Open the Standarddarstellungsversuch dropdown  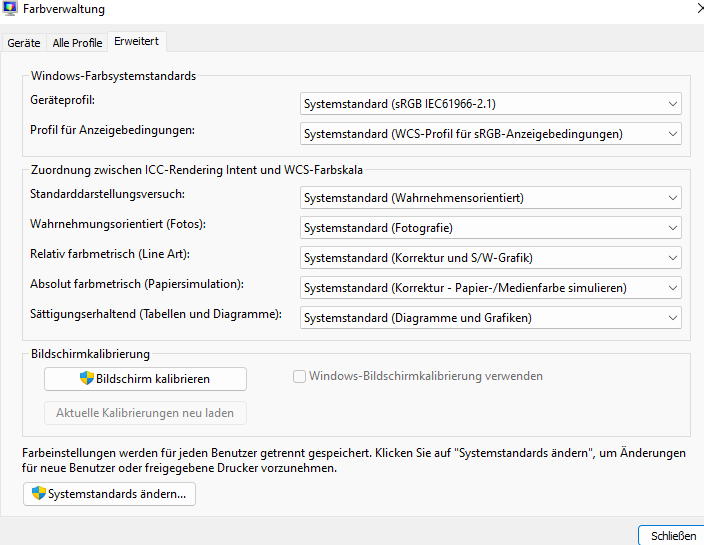(x=491, y=198)
